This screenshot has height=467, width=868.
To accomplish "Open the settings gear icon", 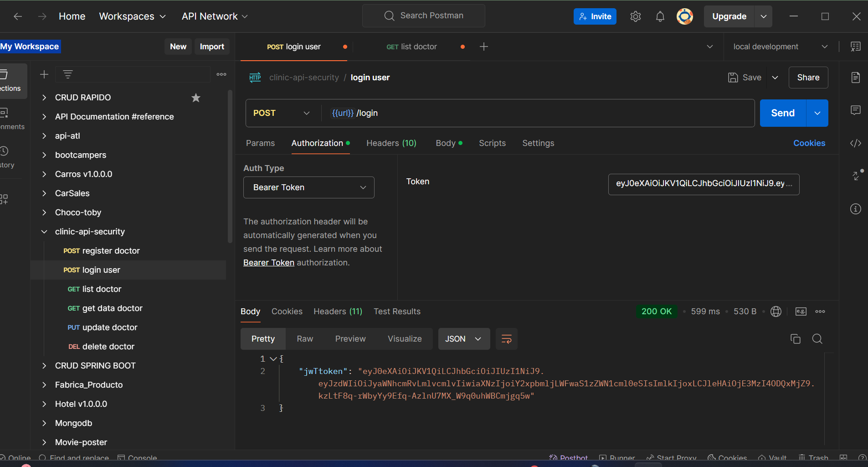I will [636, 16].
